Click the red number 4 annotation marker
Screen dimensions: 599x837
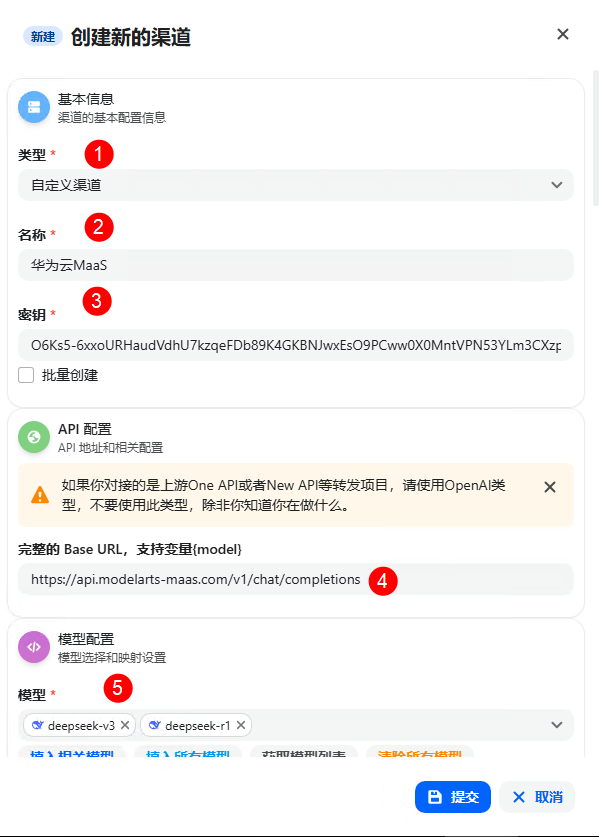click(383, 581)
